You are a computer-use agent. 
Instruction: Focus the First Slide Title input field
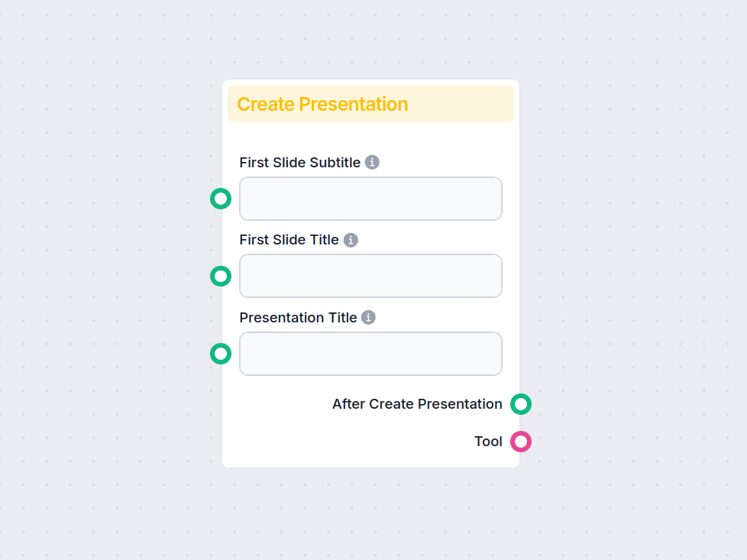point(370,276)
